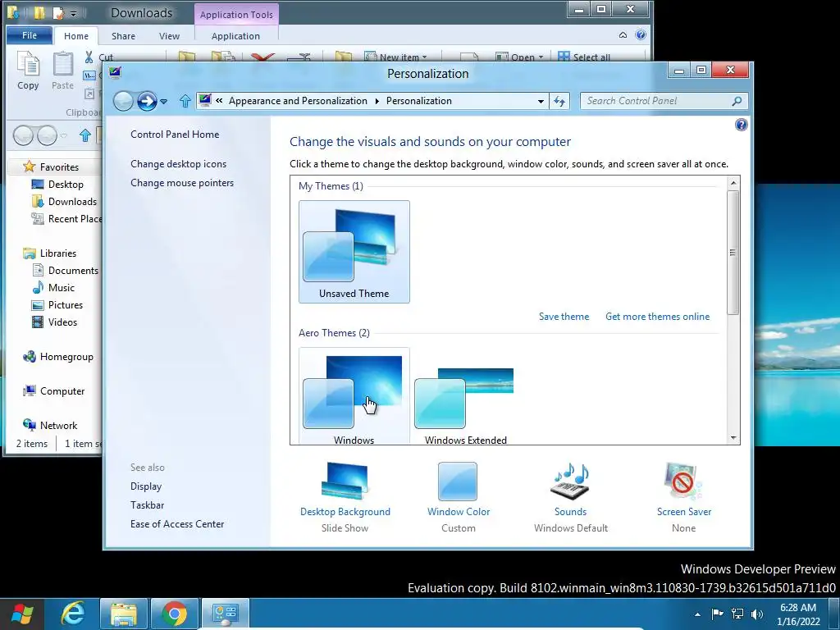840x630 pixels.
Task: Click Get more themes online link
Action: coord(657,317)
